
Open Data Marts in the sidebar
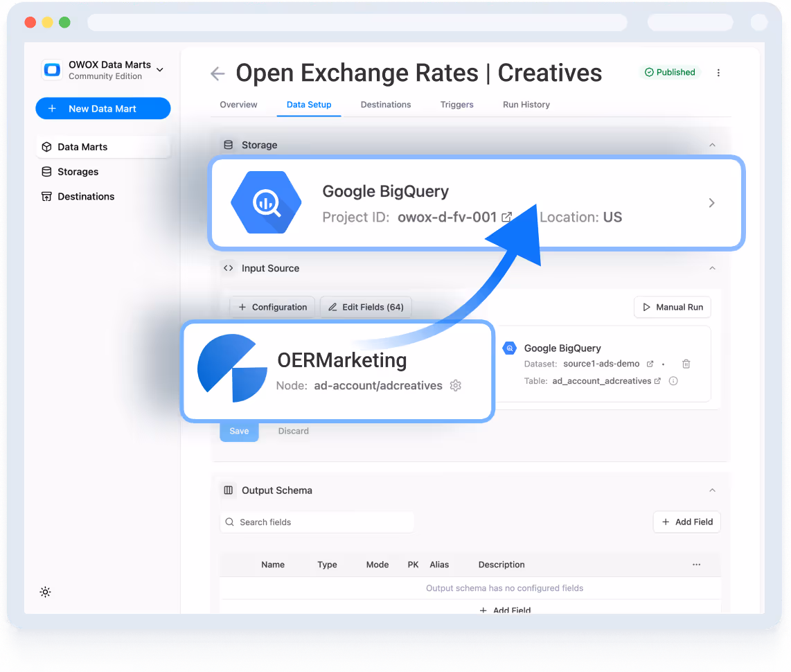[103, 147]
